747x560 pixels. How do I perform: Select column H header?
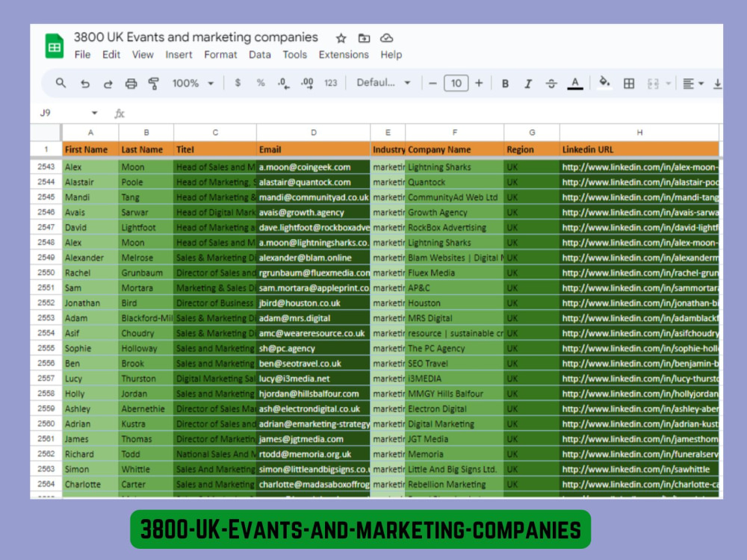[x=639, y=132]
